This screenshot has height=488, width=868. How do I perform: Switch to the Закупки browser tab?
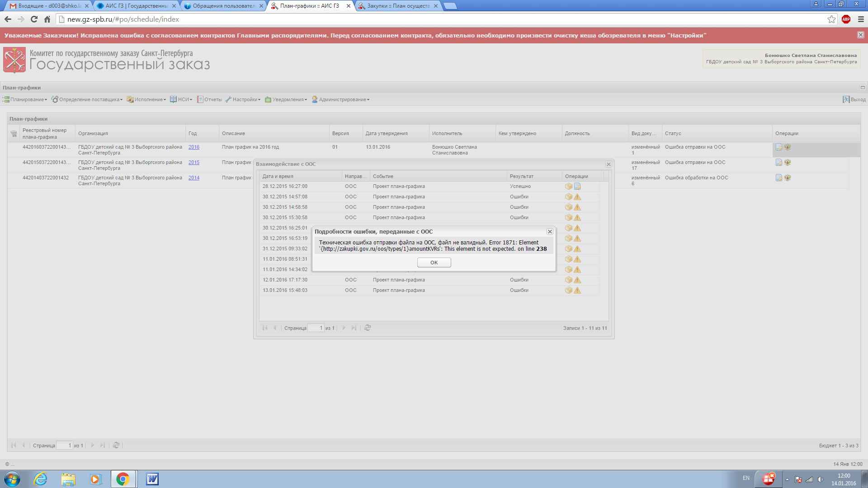(x=398, y=6)
